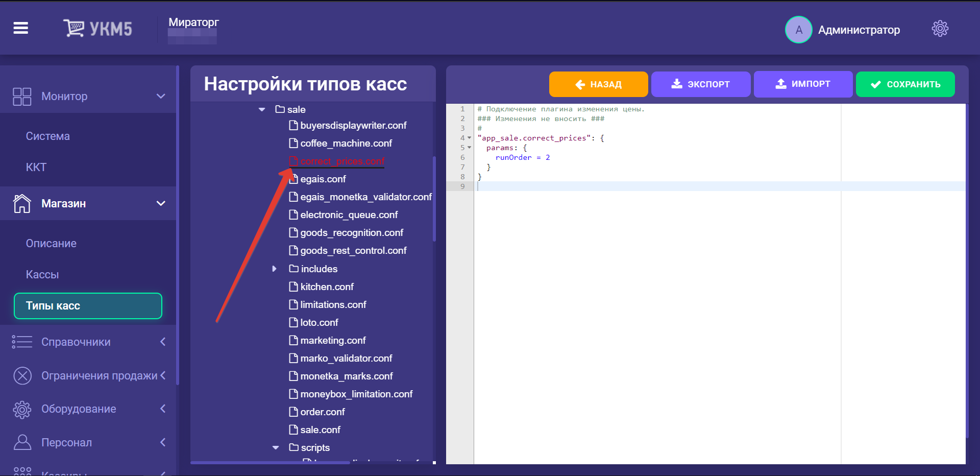Click the Мираторг store name
Viewport: 980px width, 476px height.
(193, 22)
